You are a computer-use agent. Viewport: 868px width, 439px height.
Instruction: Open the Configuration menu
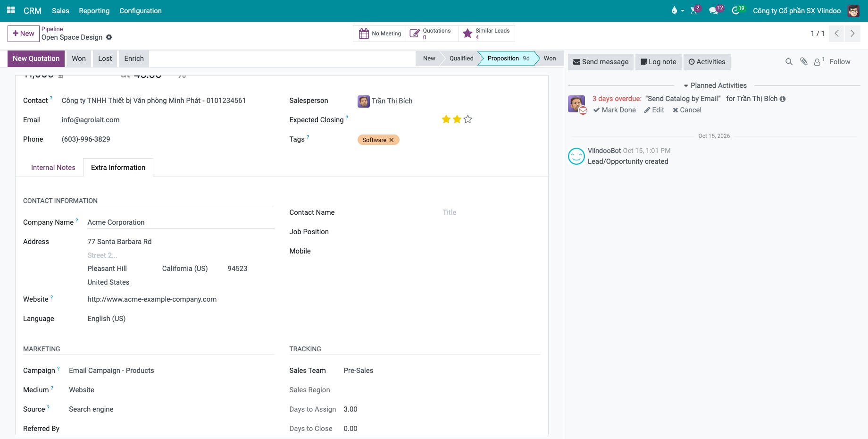point(140,10)
